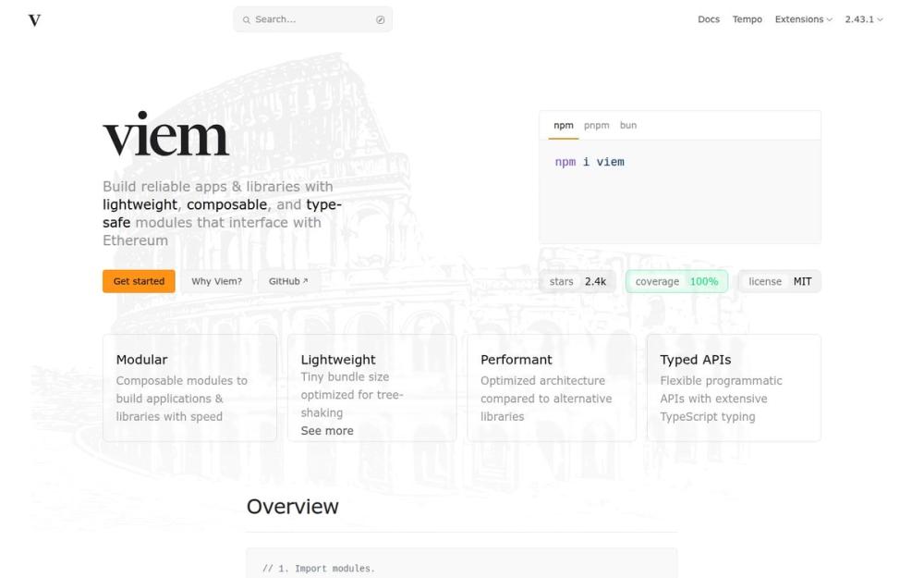924x578 pixels.
Task: Click the Typed APIs feature card
Action: 734,387
